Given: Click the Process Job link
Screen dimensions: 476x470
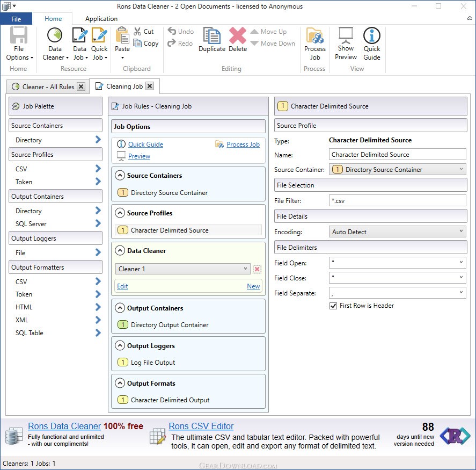Looking at the screenshot, I should (243, 144).
